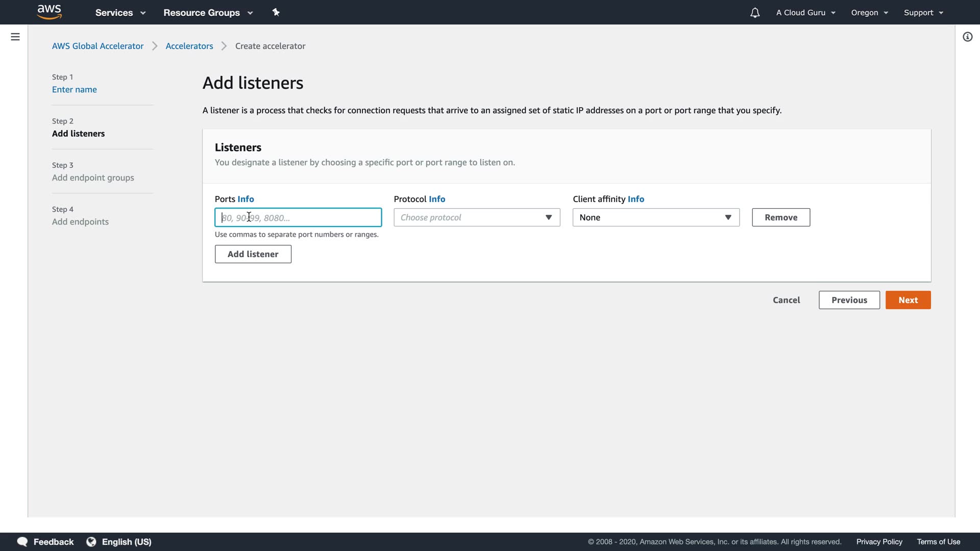Click the orange Next button
The image size is (980, 551).
point(908,300)
